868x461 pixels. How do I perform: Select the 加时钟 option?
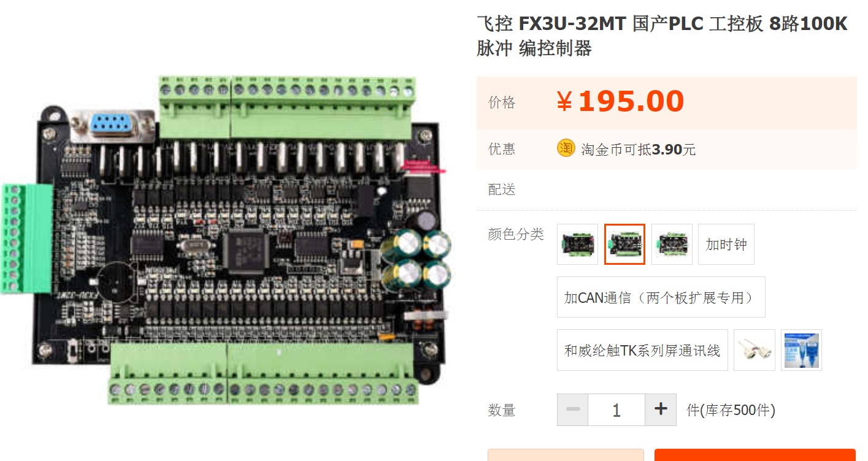pyautogui.click(x=726, y=244)
